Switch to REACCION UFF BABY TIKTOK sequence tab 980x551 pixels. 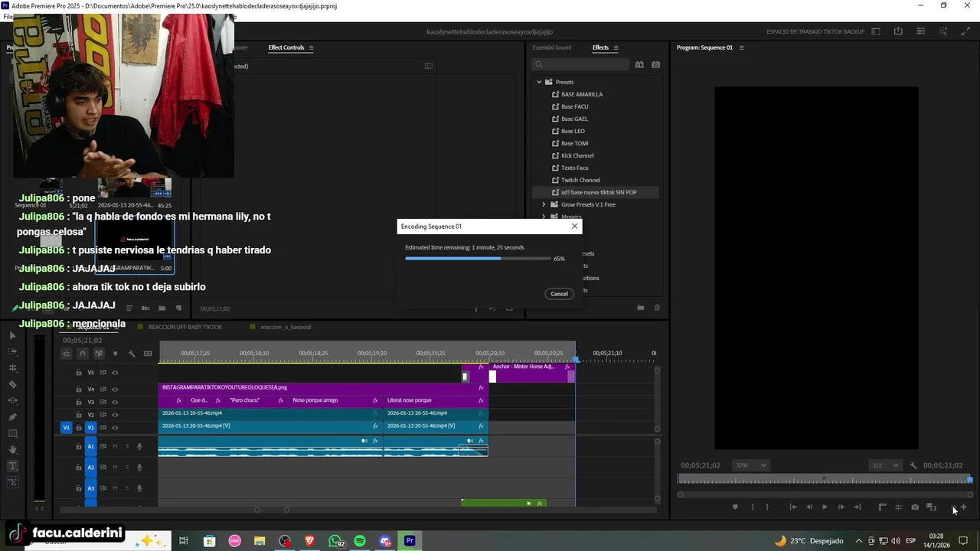click(185, 327)
